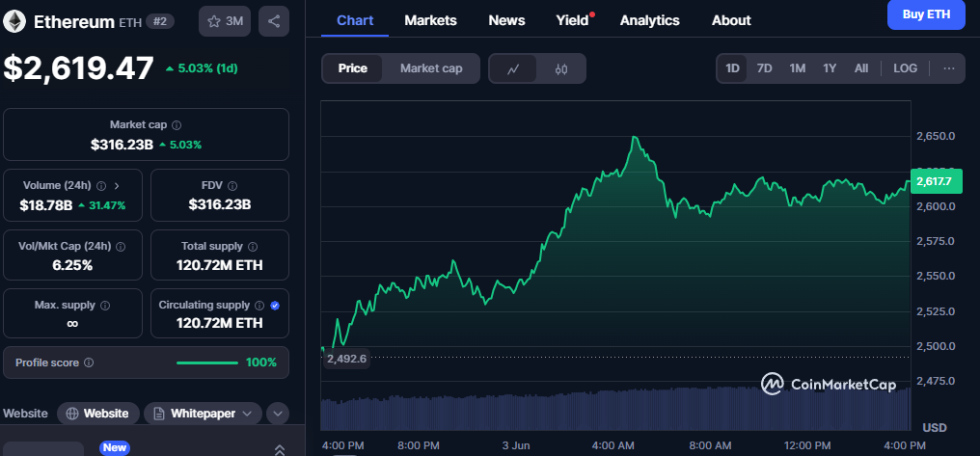This screenshot has height=456, width=980.
Task: Show Volume (24h) info icon
Action: pyautogui.click(x=100, y=185)
